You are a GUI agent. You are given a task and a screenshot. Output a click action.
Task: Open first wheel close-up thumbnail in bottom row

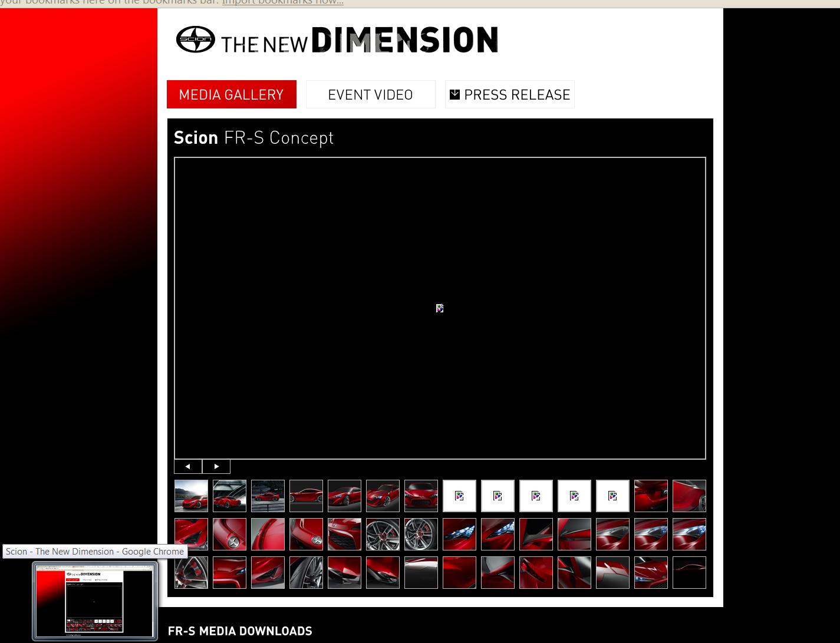coord(191,572)
